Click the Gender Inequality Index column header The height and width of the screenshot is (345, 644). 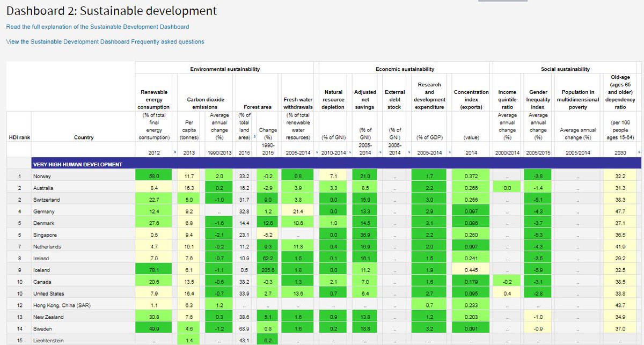pos(538,100)
